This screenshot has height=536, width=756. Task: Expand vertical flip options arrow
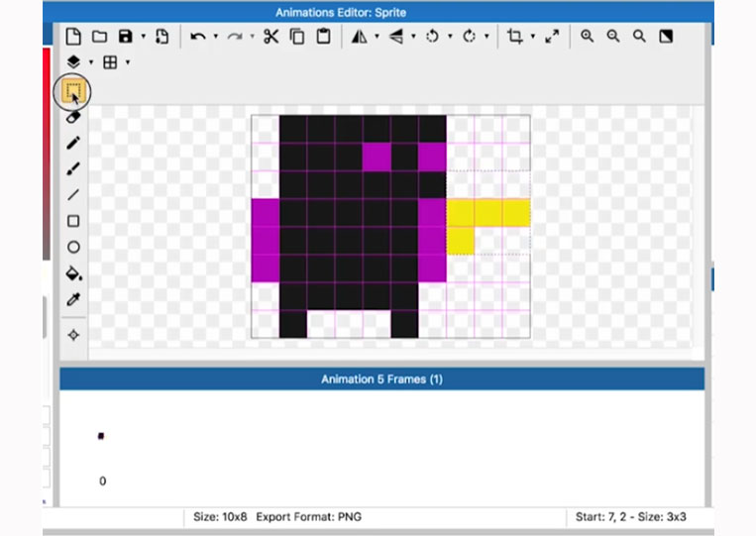pos(414,36)
